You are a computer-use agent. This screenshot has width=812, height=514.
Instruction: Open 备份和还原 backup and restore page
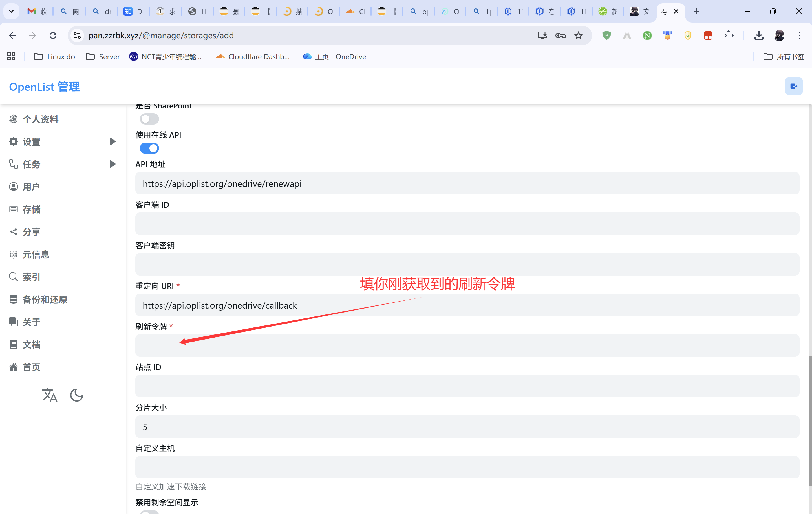pos(45,299)
